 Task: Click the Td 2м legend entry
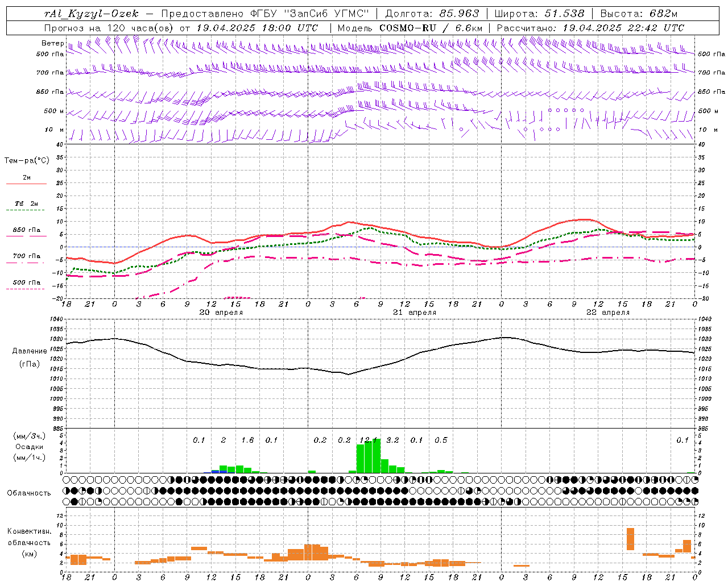pos(27,203)
